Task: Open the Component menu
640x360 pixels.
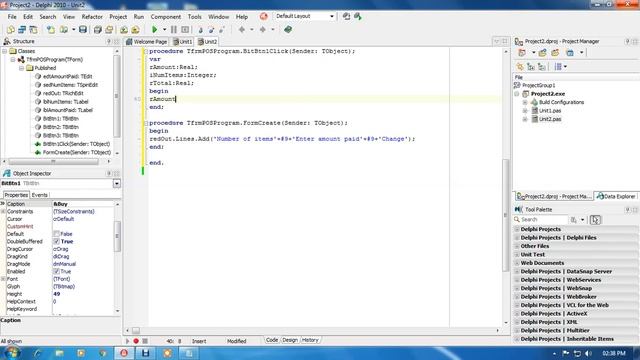Action: coord(166,17)
